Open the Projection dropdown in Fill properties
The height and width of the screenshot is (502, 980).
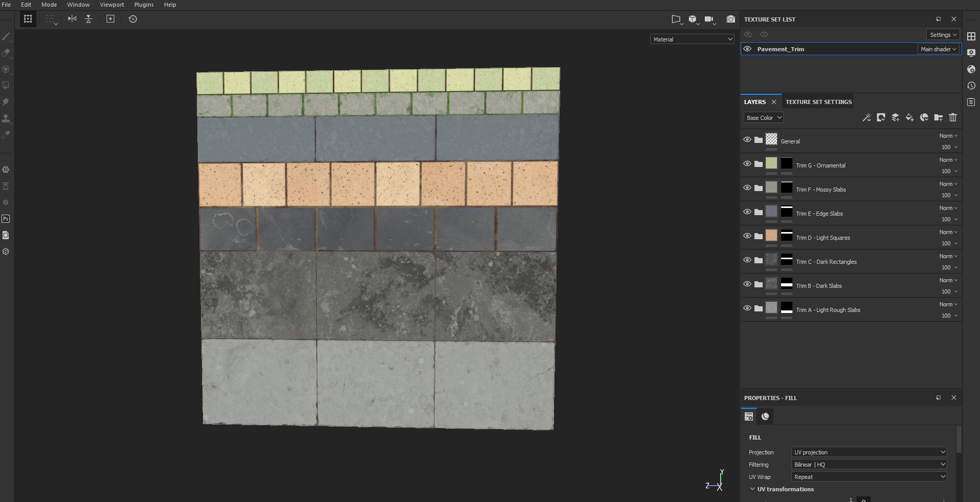(x=868, y=452)
